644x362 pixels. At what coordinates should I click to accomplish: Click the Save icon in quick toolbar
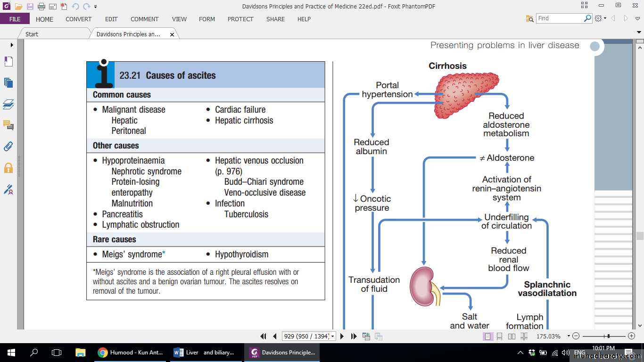point(30,7)
